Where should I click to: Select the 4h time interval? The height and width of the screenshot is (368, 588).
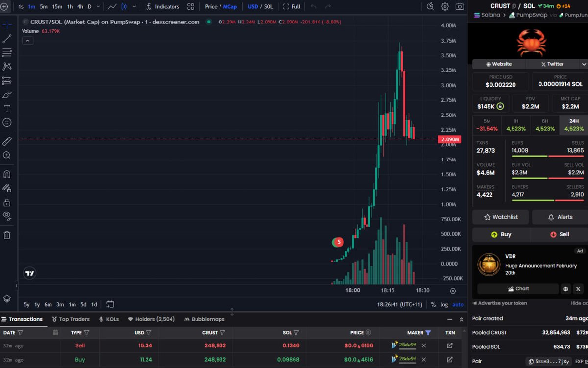[80, 7]
